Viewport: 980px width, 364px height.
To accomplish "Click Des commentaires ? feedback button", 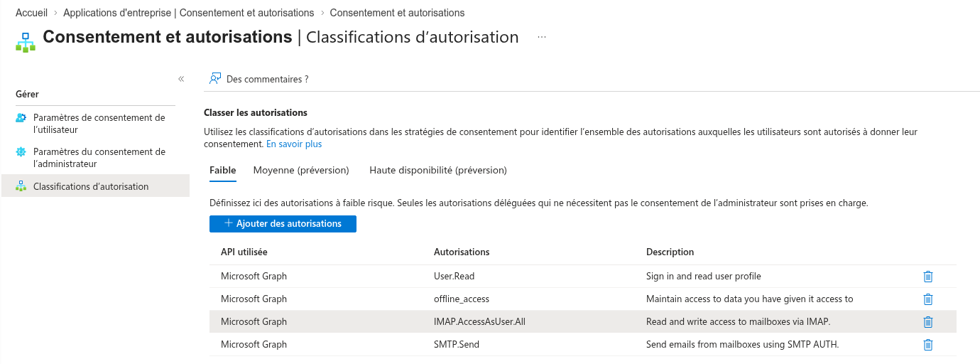I will 259,80.
